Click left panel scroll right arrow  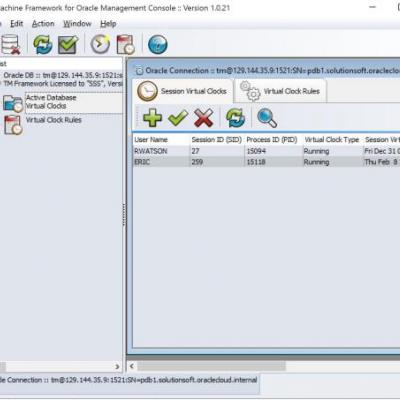117,367
